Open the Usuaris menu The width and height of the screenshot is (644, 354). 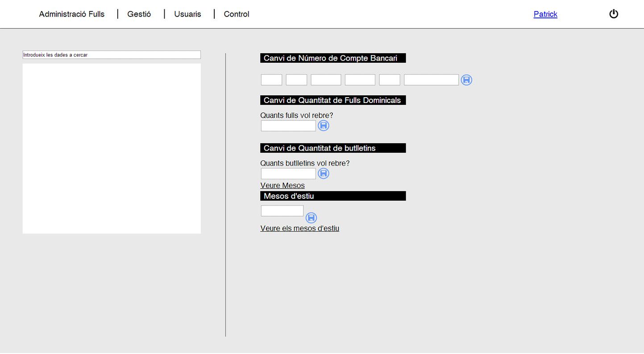(187, 14)
